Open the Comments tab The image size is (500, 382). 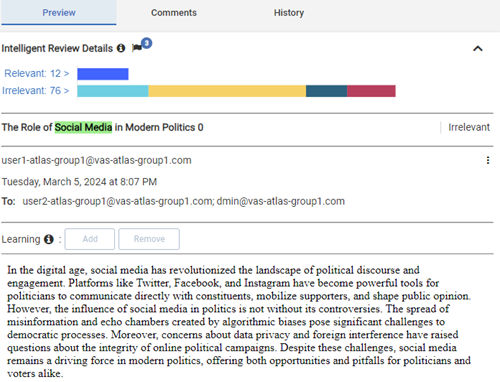pyautogui.click(x=174, y=13)
